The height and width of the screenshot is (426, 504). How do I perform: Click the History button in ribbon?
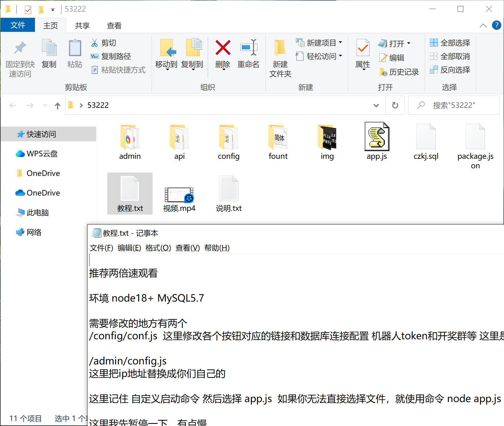click(x=399, y=72)
